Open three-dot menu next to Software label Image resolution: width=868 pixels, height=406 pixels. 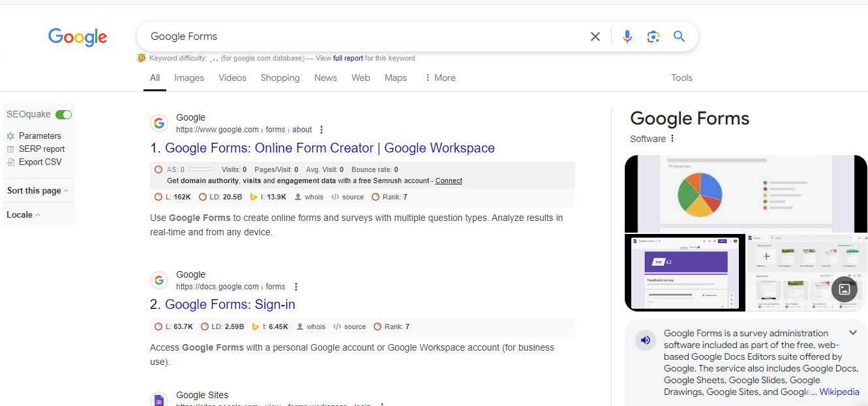click(672, 139)
